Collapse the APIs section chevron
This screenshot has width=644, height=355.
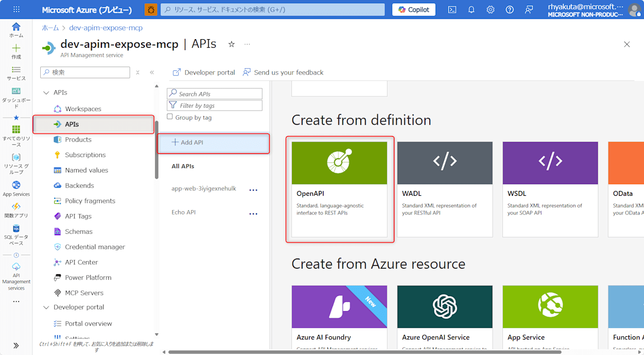[46, 93]
